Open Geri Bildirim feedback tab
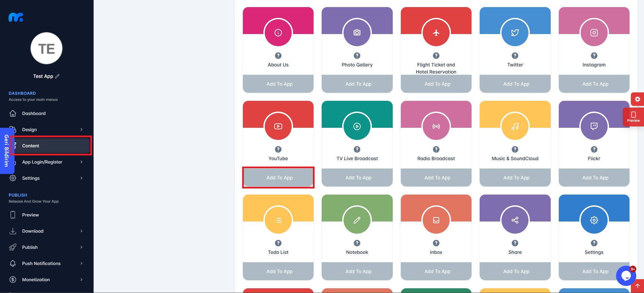644x293 pixels. click(x=6, y=151)
